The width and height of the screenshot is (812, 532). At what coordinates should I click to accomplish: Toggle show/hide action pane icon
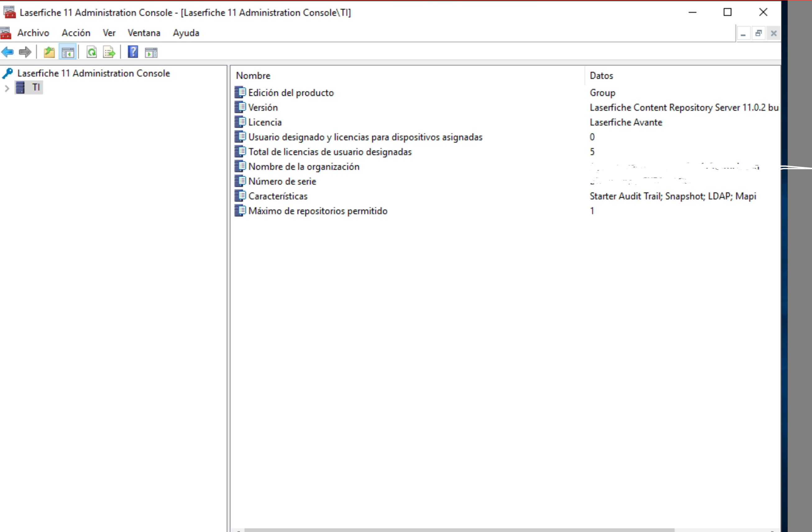(x=151, y=53)
